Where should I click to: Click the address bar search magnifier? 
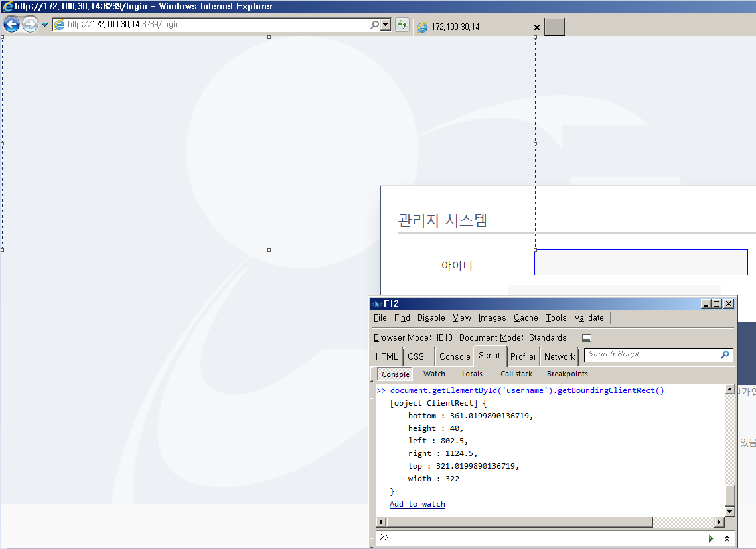coord(374,25)
